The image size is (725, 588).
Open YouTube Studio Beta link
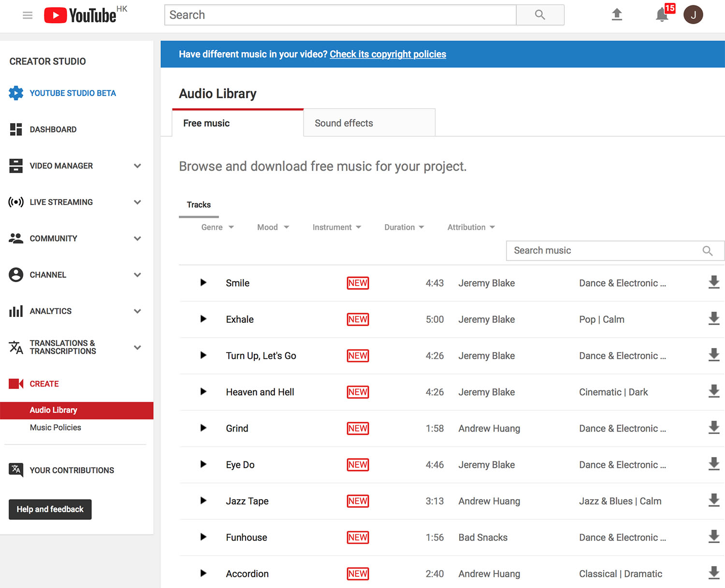coord(73,93)
